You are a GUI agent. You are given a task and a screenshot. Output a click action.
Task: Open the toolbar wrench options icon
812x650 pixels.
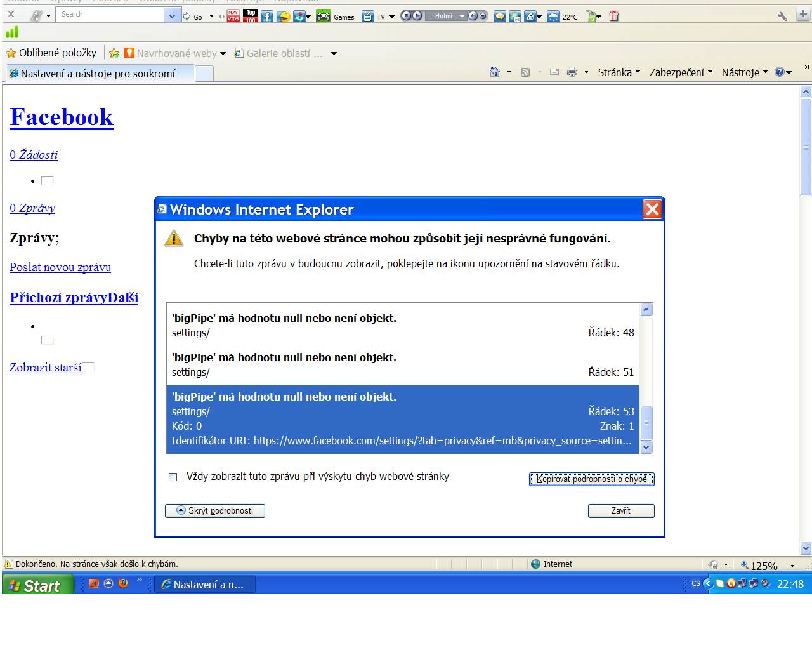pos(782,17)
